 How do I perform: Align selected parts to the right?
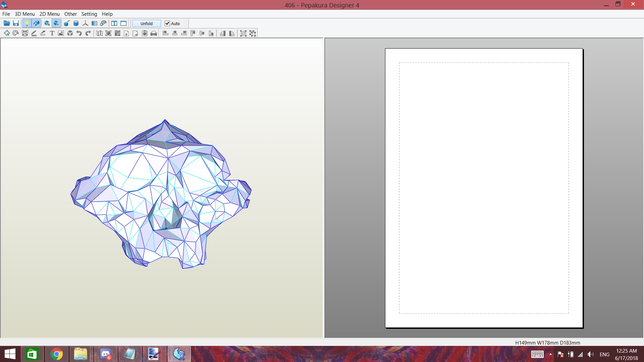[184, 33]
